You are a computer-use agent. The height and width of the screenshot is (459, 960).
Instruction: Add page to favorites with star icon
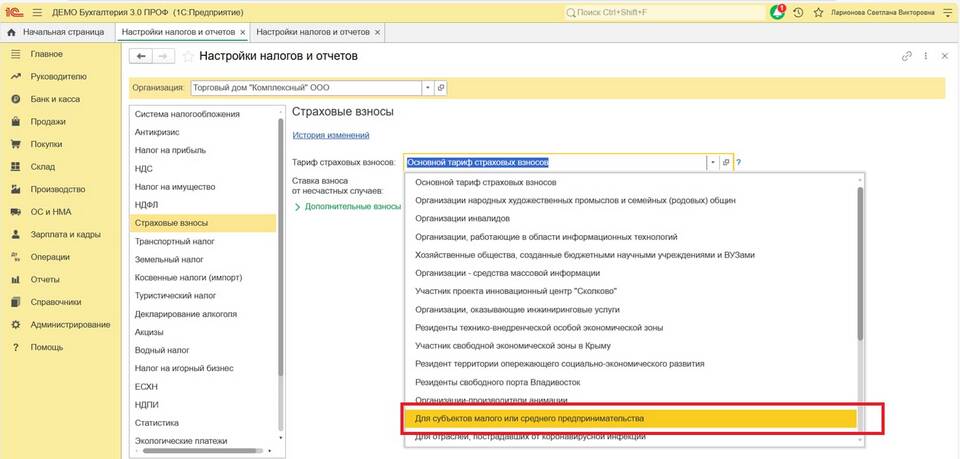[x=187, y=56]
